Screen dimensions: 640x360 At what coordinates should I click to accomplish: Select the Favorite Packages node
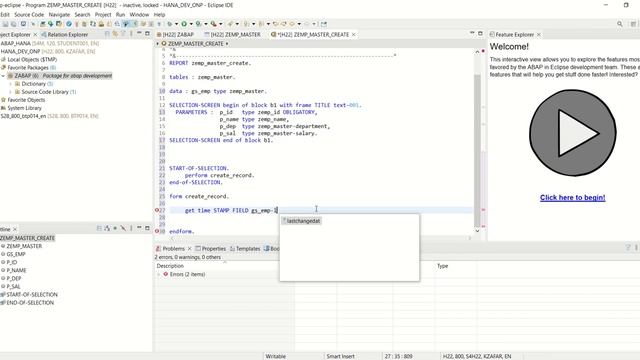pyautogui.click(x=28, y=68)
